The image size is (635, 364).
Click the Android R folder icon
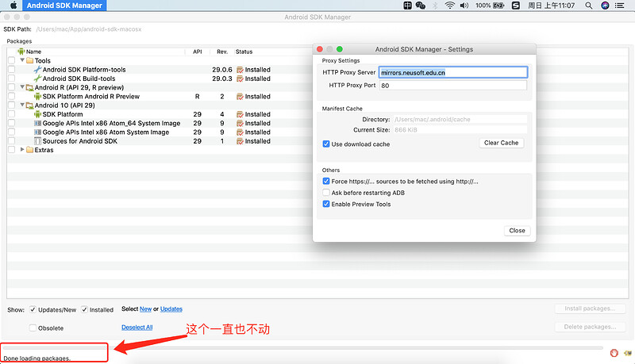[29, 87]
